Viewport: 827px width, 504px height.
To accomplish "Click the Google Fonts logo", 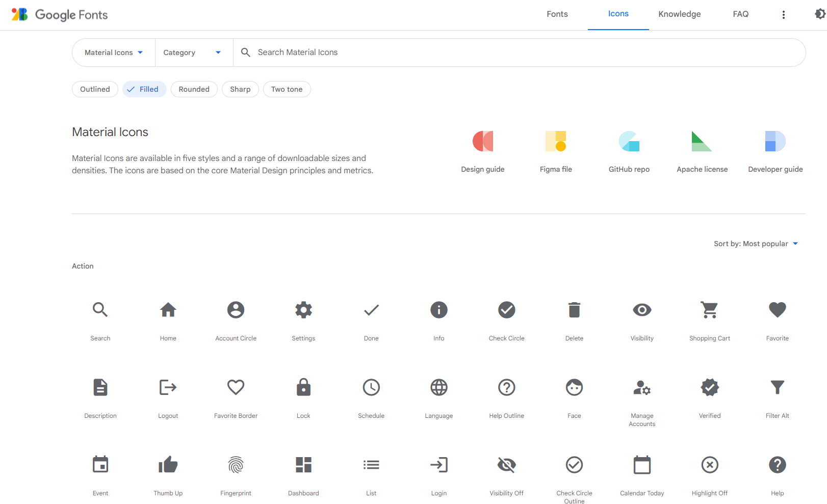I will (60, 15).
